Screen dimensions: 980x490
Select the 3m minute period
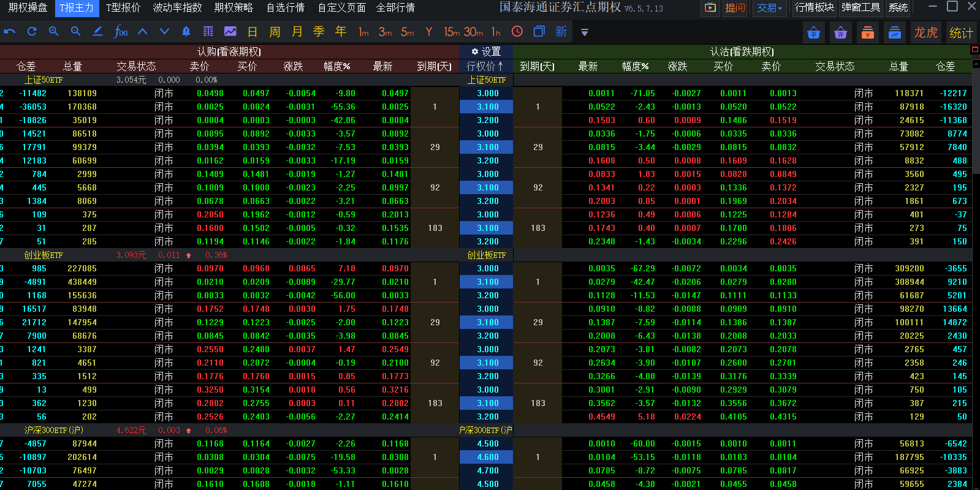pos(385,32)
